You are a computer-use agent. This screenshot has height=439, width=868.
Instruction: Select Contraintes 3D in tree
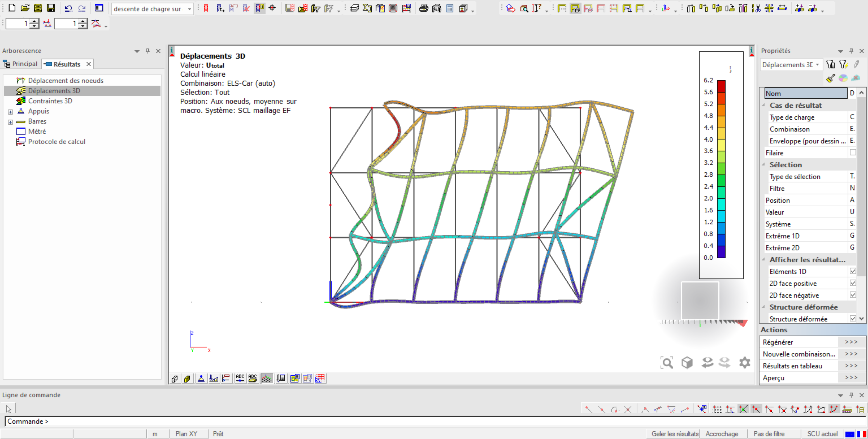(50, 101)
